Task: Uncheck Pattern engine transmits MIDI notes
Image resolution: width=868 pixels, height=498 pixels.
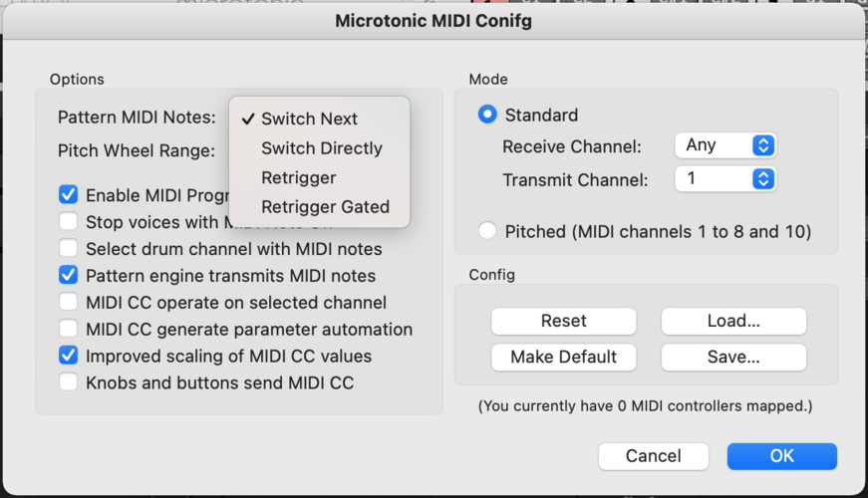Action: click(69, 275)
